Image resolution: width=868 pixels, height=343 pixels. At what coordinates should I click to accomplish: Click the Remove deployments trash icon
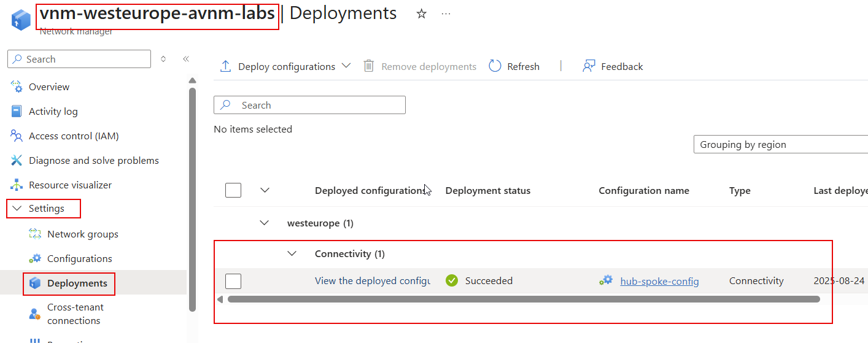369,66
